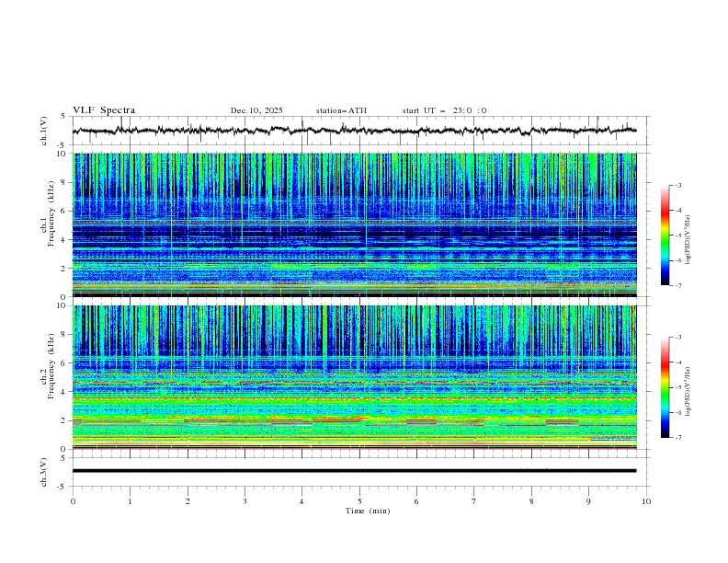The width and height of the screenshot is (728, 563).
Task: Click the Dec.10, 2025 date label
Action: 256,110
